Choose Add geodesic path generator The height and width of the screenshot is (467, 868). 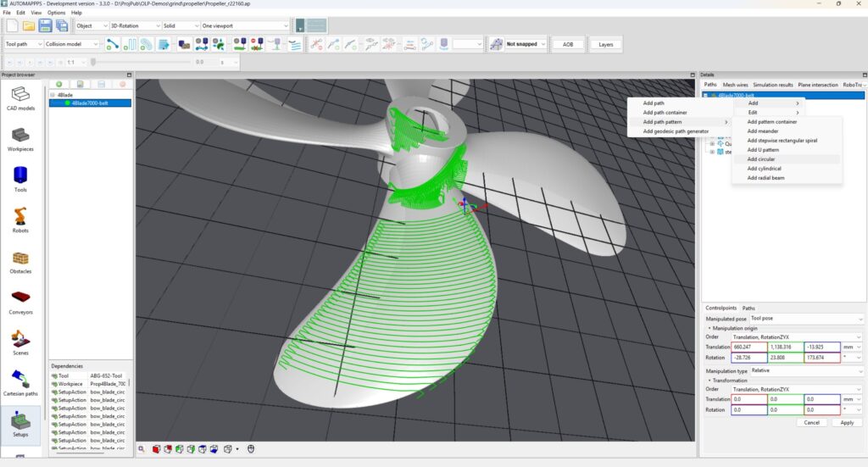[677, 131]
